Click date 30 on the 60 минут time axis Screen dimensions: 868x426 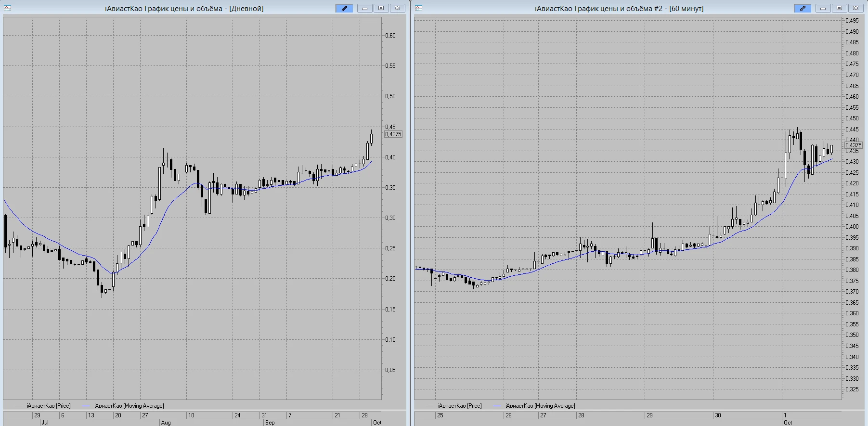point(718,415)
